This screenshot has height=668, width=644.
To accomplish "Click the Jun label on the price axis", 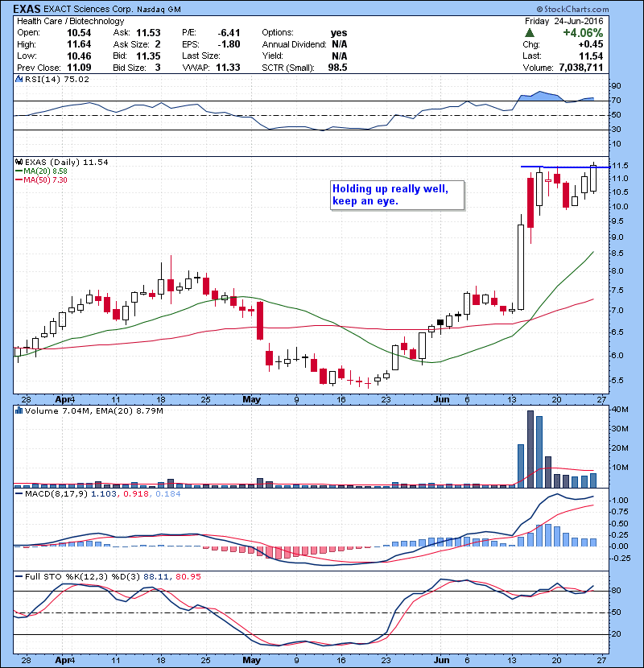I will tap(442, 399).
